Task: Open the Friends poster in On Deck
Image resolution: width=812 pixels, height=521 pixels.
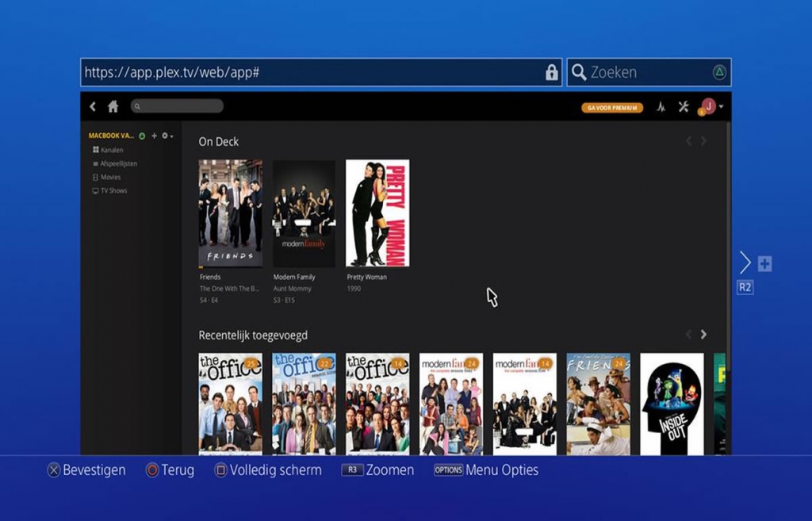Action: (231, 213)
